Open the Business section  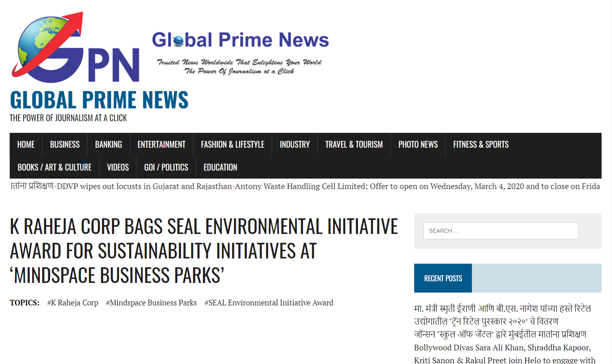pyautogui.click(x=65, y=144)
